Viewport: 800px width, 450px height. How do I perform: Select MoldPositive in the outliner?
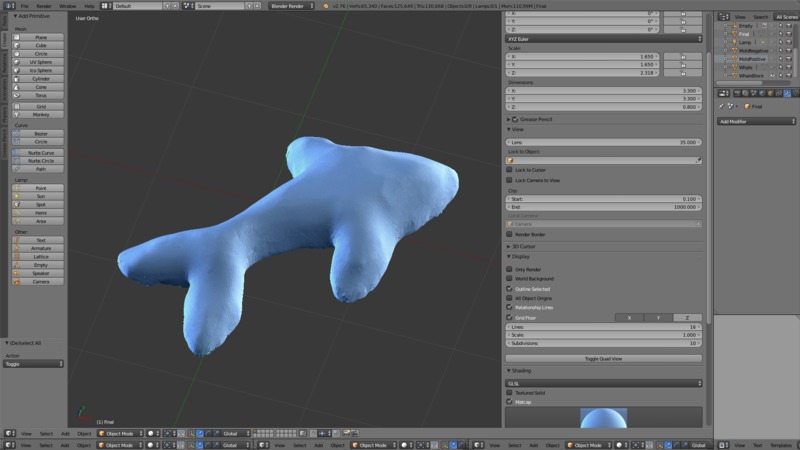[752, 59]
